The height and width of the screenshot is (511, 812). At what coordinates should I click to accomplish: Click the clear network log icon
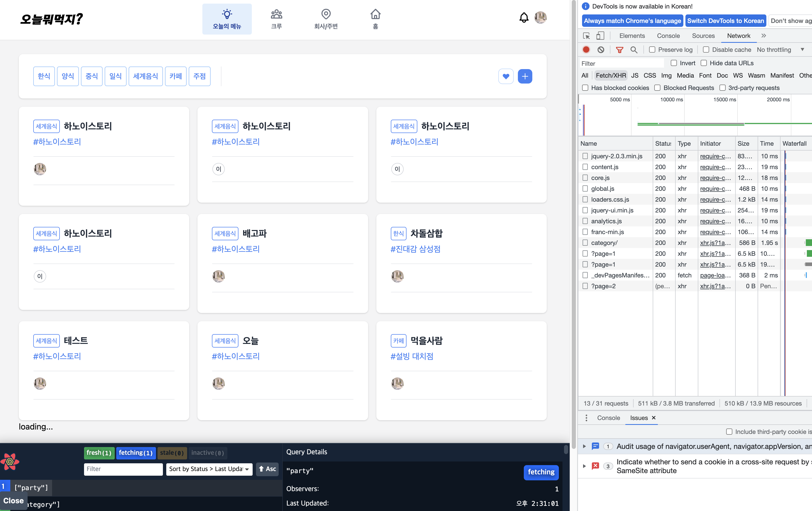pos(601,50)
